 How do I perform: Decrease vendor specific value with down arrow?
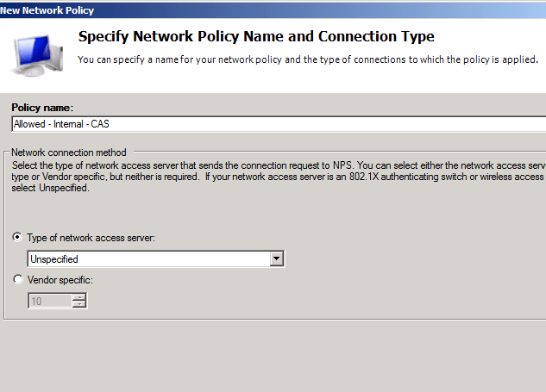pos(79,304)
